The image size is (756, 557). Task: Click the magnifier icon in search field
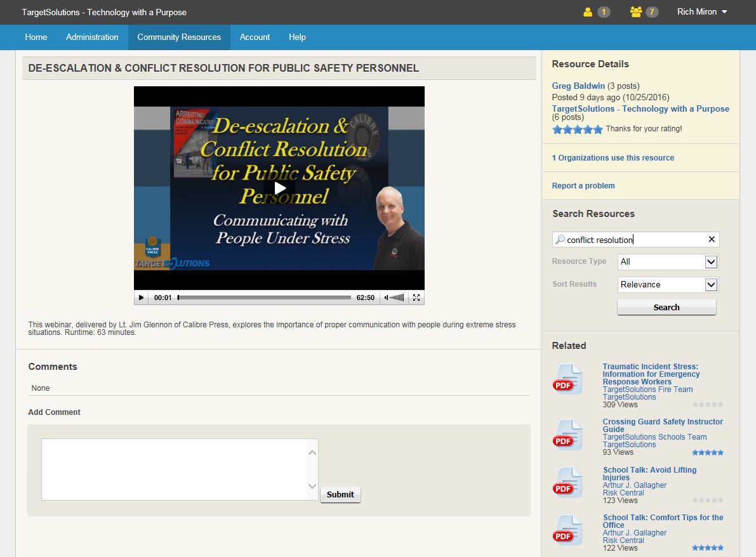click(560, 239)
